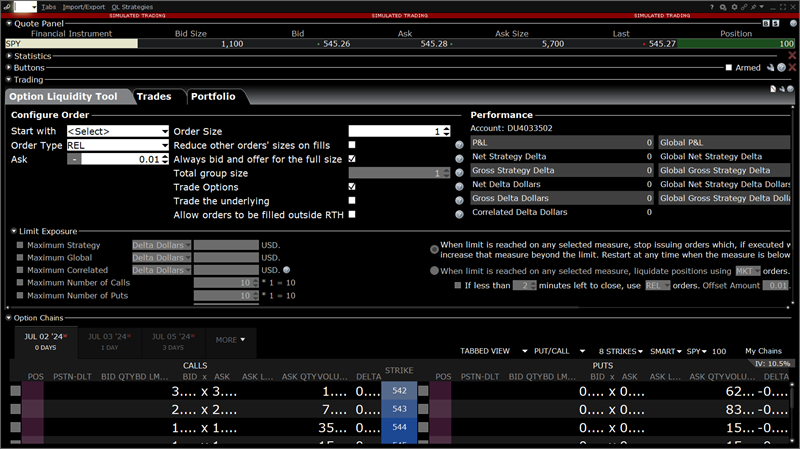Open the 8 STRIKES dropdown
Screen dimensions: 800x449
click(620, 352)
